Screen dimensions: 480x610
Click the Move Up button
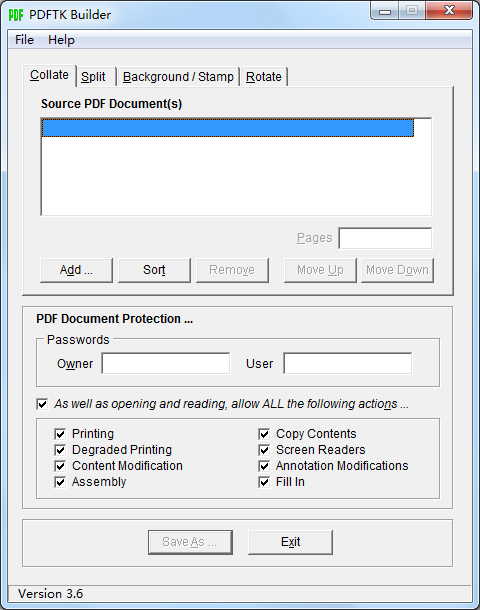(x=320, y=270)
